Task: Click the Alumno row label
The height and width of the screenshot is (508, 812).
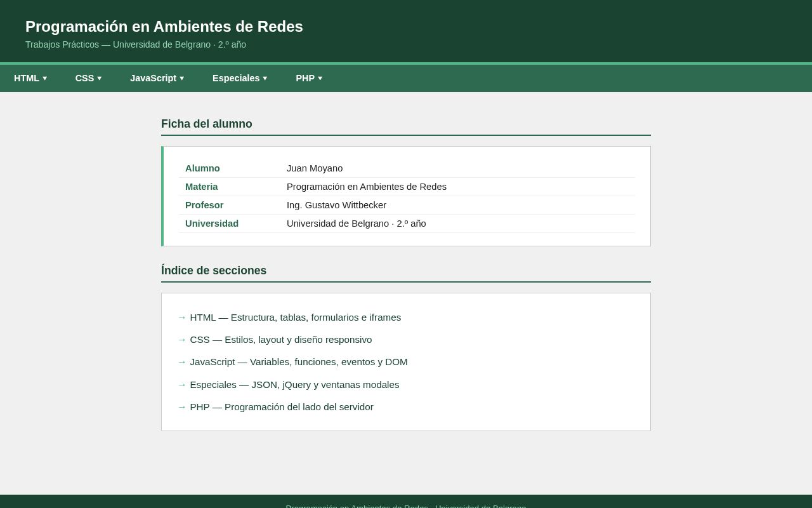Action: [x=202, y=168]
